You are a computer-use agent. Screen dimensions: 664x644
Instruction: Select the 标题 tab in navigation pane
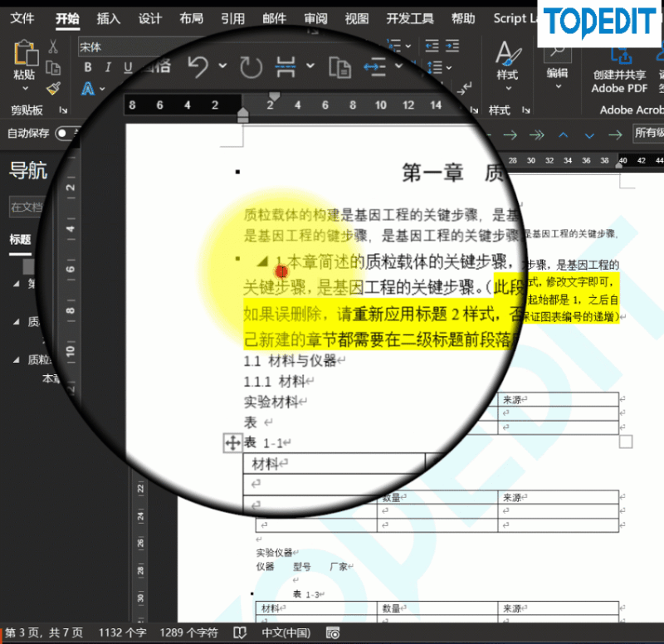click(20, 240)
